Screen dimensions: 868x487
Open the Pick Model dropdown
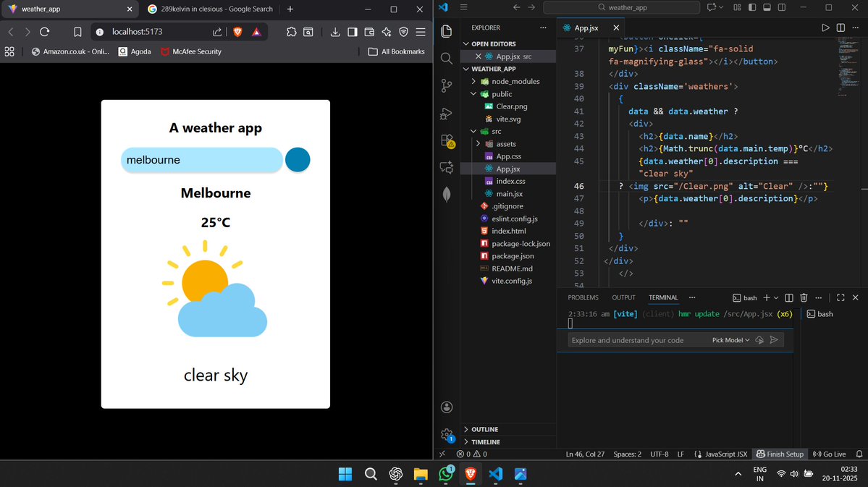click(730, 340)
